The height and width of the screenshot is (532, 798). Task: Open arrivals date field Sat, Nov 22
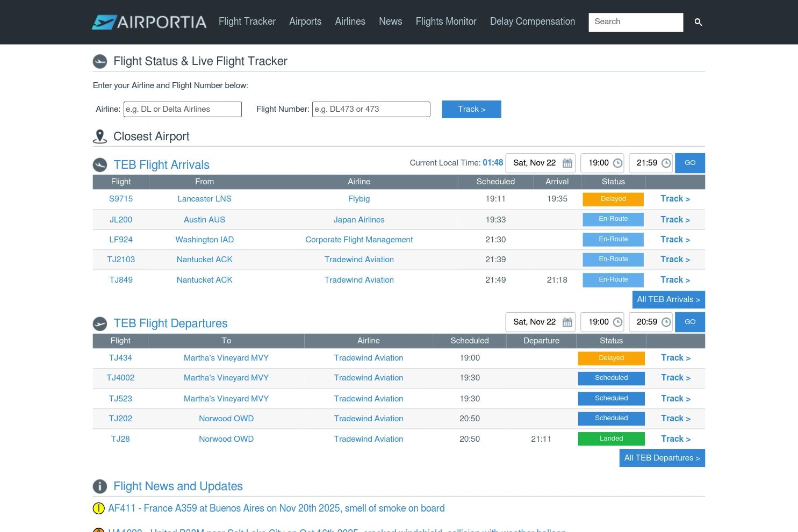541,163
